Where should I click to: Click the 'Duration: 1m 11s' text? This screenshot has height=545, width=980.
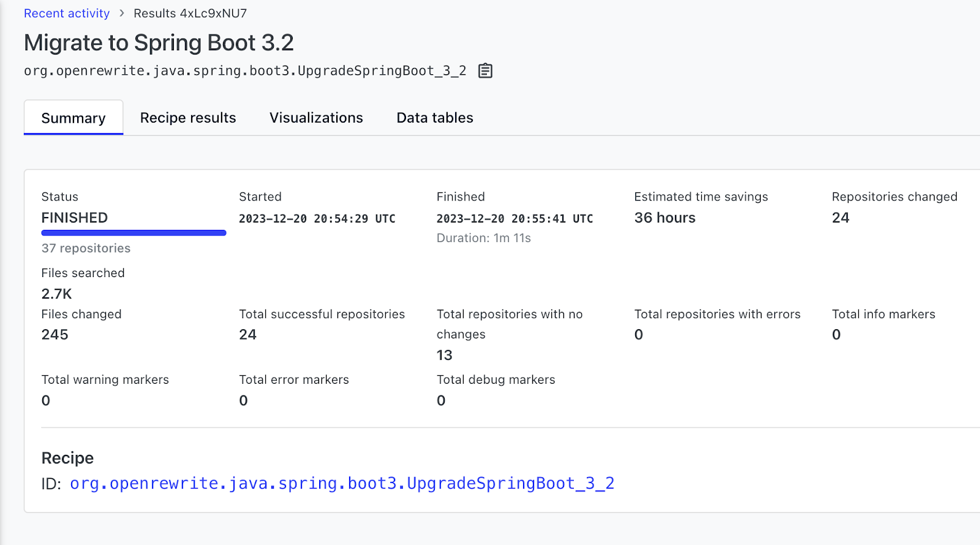tap(484, 238)
